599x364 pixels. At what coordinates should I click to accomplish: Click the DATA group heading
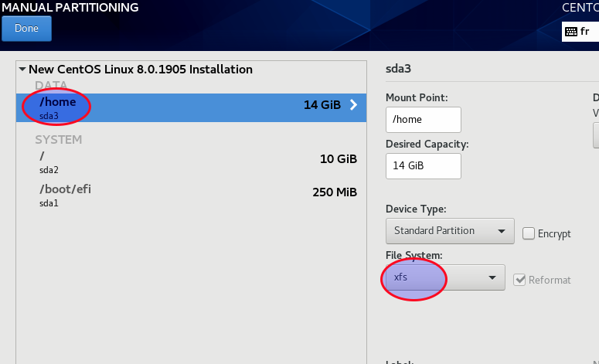[51, 85]
